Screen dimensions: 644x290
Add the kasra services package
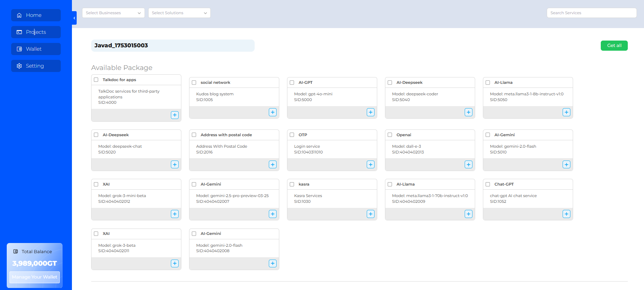[370, 214]
